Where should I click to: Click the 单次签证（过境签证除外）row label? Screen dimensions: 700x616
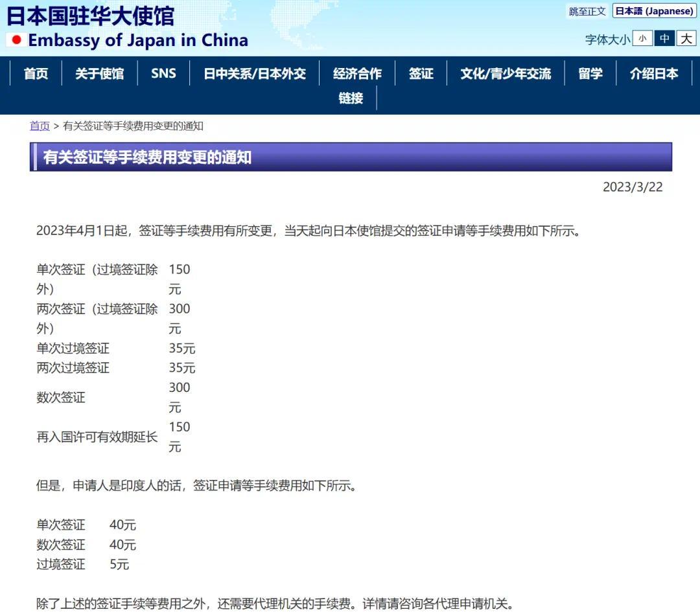[97, 279]
